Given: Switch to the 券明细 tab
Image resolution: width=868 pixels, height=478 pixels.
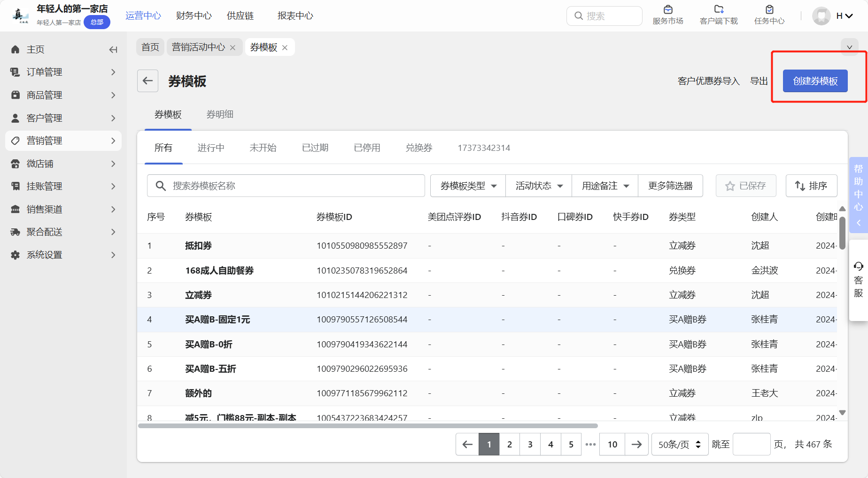Looking at the screenshot, I should pyautogui.click(x=220, y=115).
